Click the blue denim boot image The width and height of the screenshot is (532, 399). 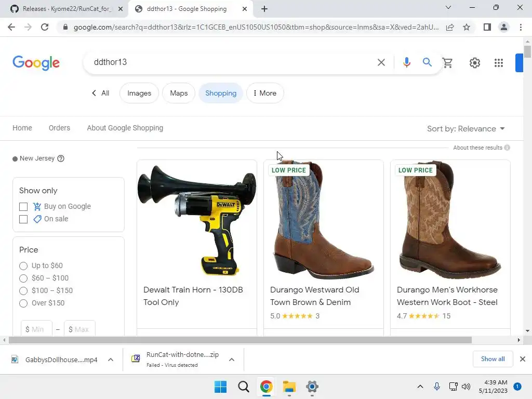(323, 220)
